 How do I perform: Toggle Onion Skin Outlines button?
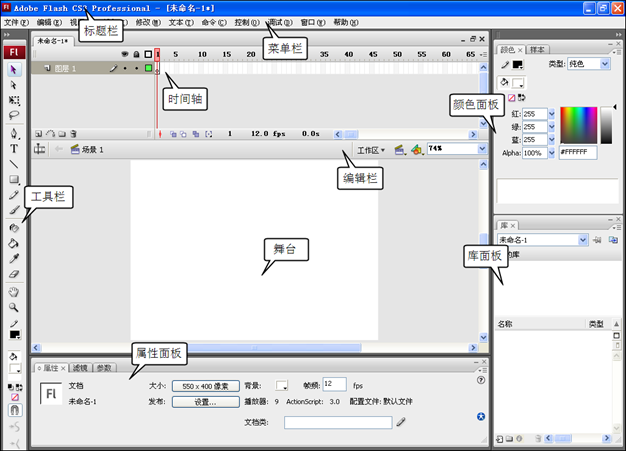tap(183, 134)
